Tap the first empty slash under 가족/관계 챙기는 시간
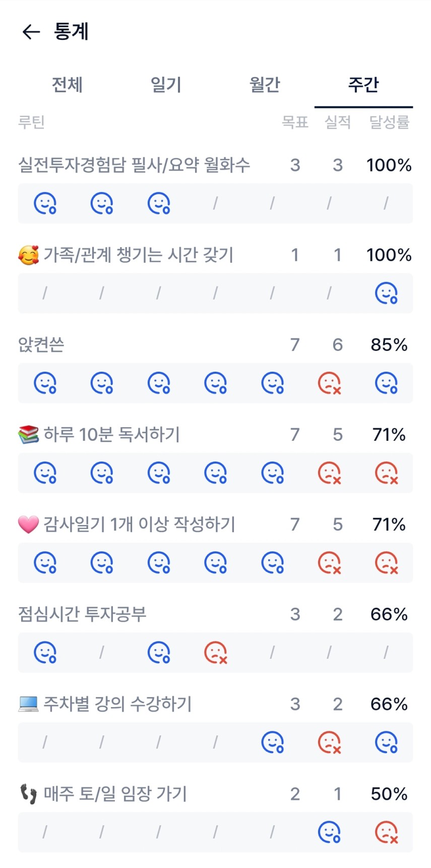The width and height of the screenshot is (431, 868). coord(45,293)
